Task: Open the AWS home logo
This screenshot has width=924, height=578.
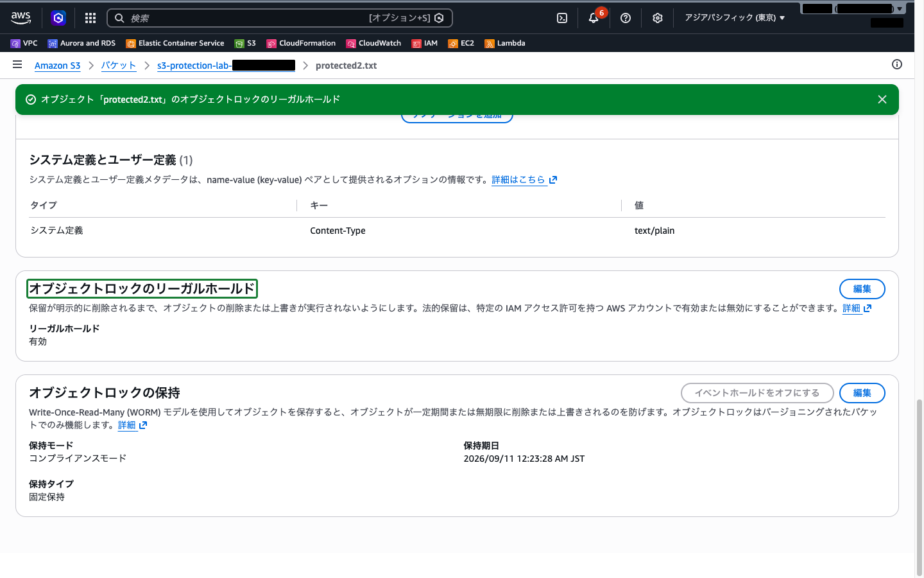Action: tap(21, 18)
